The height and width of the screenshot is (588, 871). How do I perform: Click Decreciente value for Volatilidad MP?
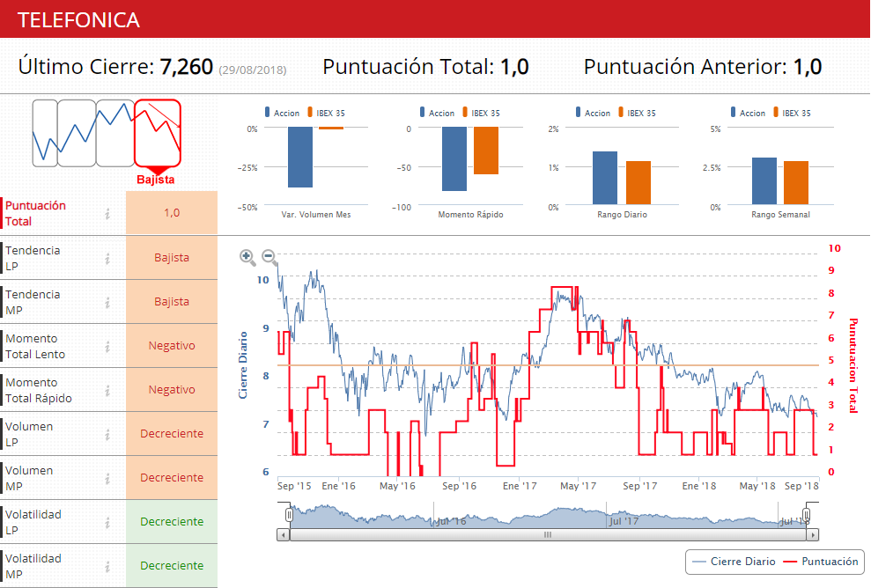pyautogui.click(x=172, y=565)
